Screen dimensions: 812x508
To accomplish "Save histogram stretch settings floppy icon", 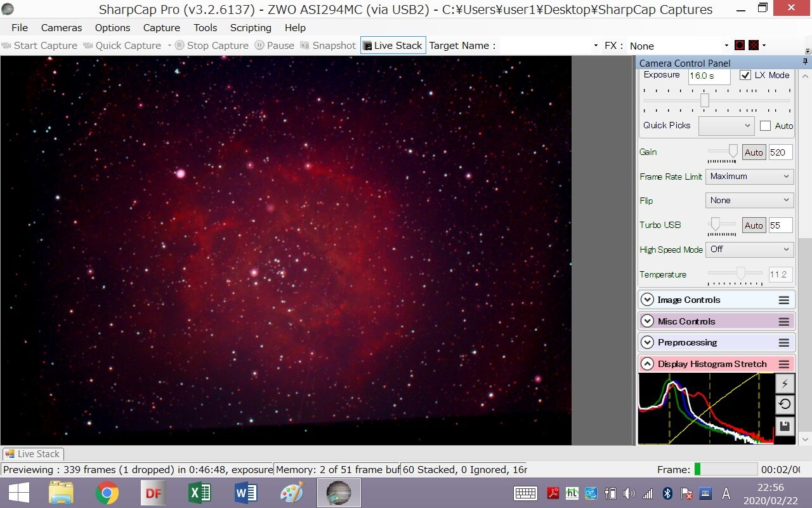I will [785, 425].
